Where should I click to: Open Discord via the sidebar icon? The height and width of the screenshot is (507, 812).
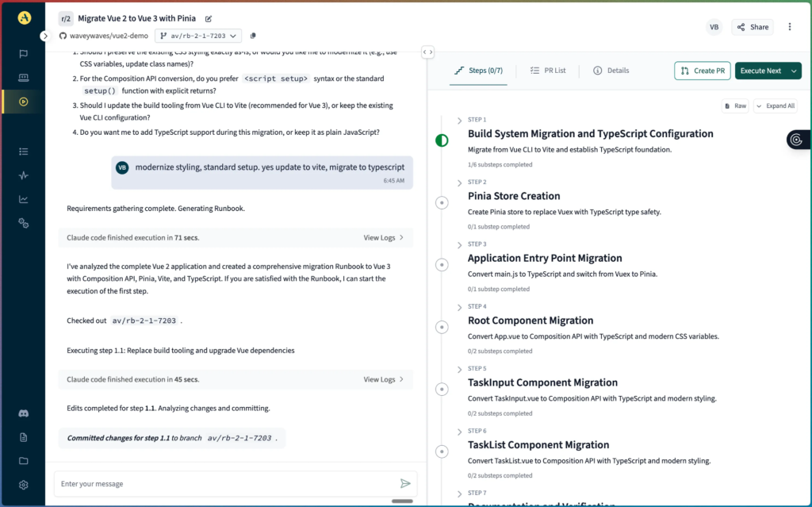(22, 413)
